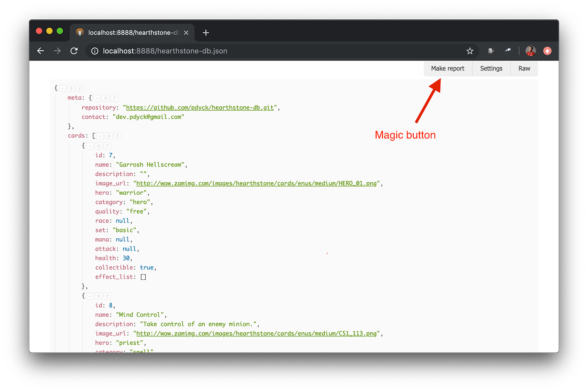Open the github.com/pdyck/hearthstone-db.git repository link
This screenshot has height=391, width=588.
(200, 107)
